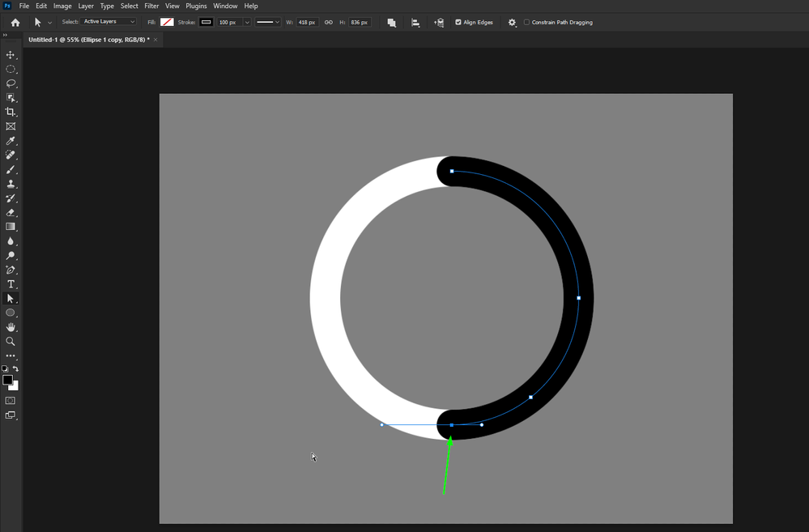This screenshot has width=809, height=532.
Task: Open the Type menu
Action: click(107, 6)
